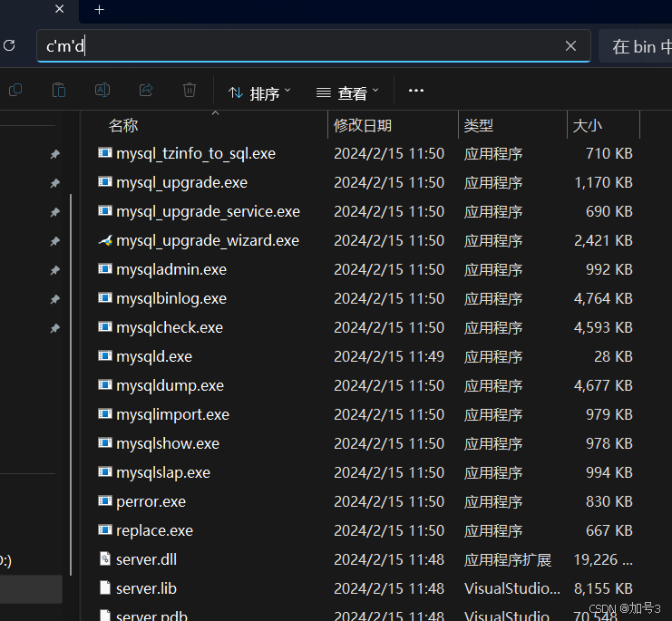Click the address bar containing c'm'd
672x621 pixels.
pos(314,46)
